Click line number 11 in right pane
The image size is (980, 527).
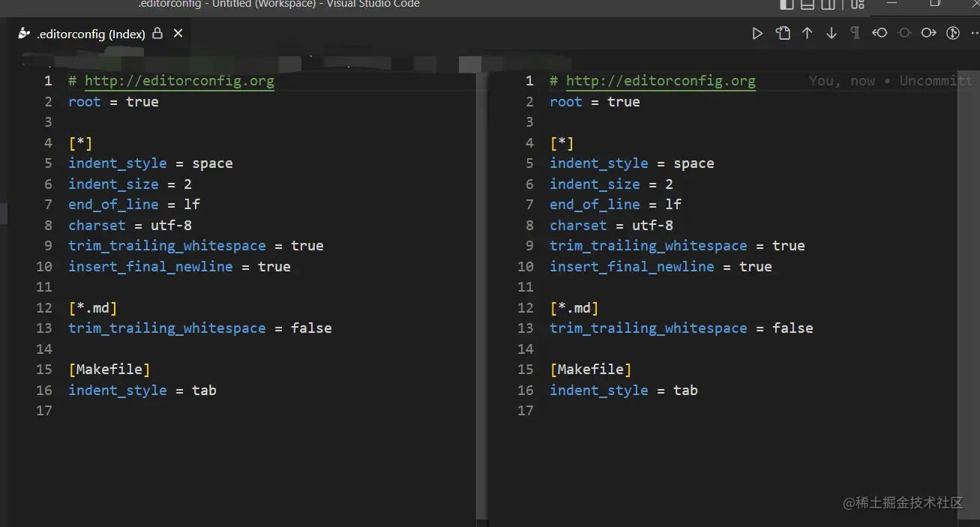[x=526, y=287]
